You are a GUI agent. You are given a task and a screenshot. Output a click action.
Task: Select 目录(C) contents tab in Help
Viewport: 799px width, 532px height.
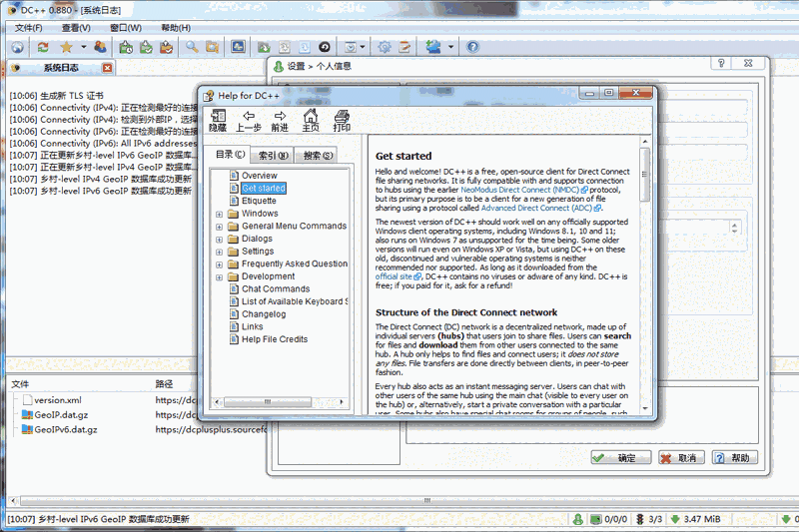(x=230, y=155)
